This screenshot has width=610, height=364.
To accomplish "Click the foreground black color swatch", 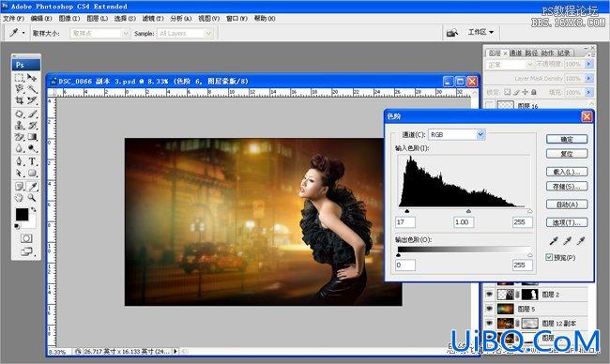I will [22, 214].
